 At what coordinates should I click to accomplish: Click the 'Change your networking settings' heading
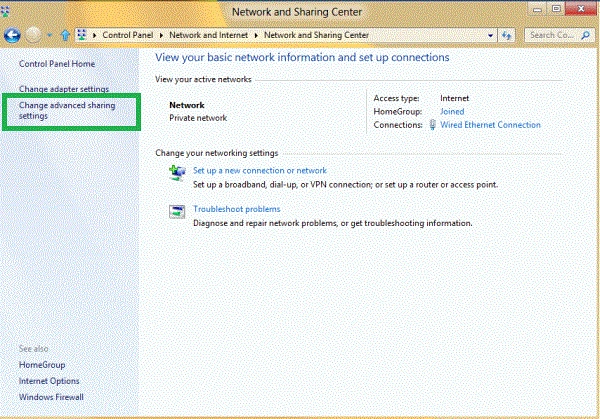click(x=217, y=153)
